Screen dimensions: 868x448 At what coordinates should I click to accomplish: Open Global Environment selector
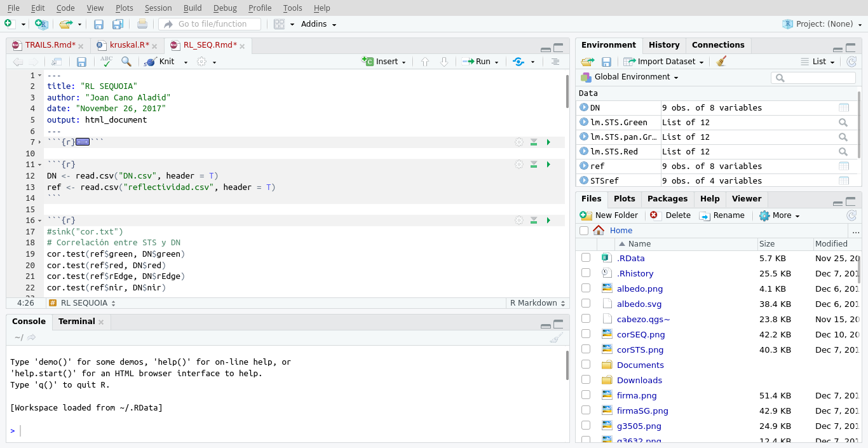pos(629,77)
